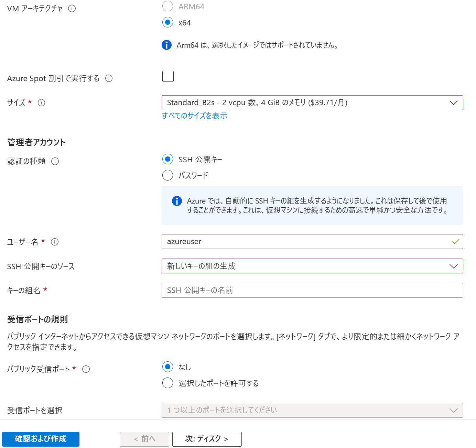Image resolution: width=476 pixels, height=448 pixels.
Task: Click the SSH 公開キーの名前 input field
Action: (312, 291)
